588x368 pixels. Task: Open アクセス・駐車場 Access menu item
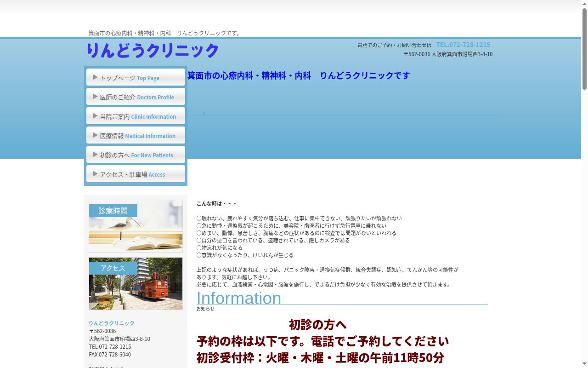[x=136, y=174]
